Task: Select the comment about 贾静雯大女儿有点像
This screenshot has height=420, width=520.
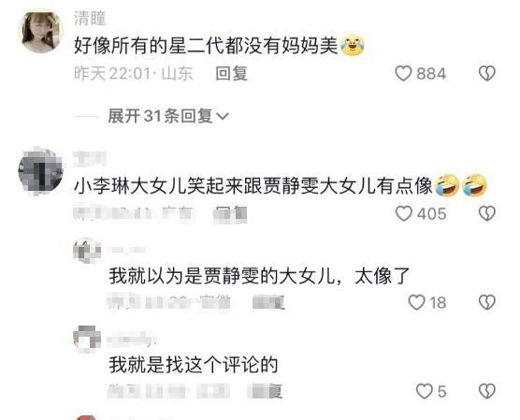Action: [x=281, y=186]
